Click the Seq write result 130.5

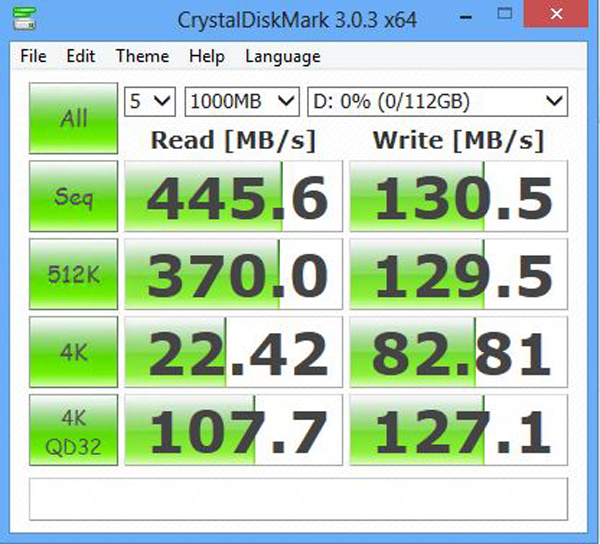click(458, 196)
